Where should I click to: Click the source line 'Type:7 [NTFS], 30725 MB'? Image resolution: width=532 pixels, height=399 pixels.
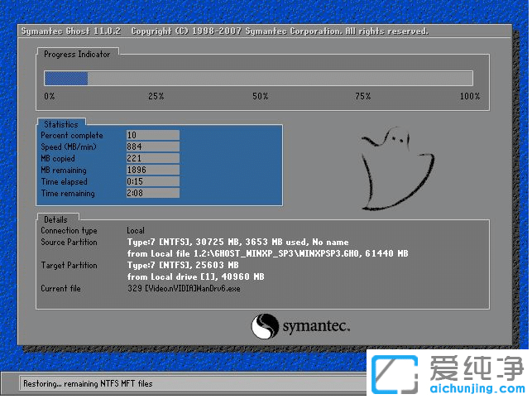(x=237, y=242)
